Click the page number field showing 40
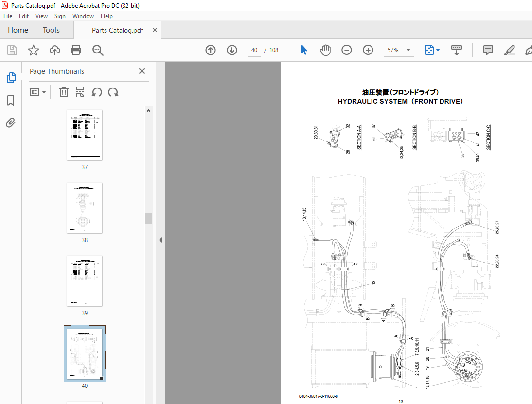532x404 pixels. click(x=254, y=50)
